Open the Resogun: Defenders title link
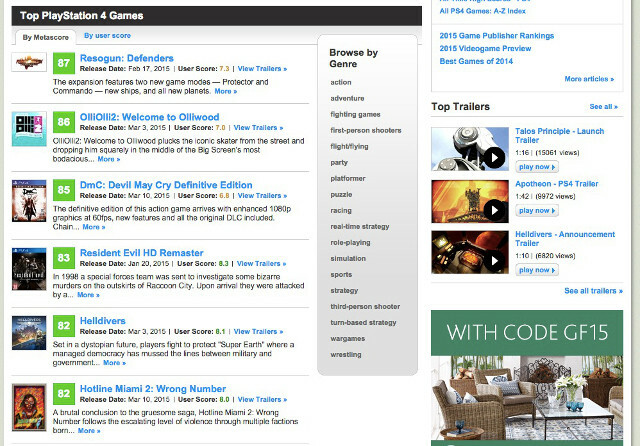640x446 pixels. click(127, 58)
